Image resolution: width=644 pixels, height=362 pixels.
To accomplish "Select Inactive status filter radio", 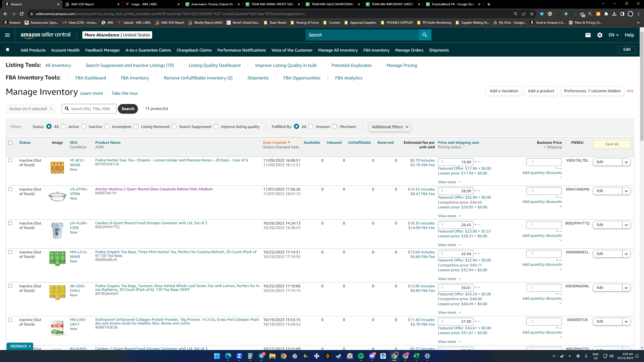I will click(x=84, y=126).
